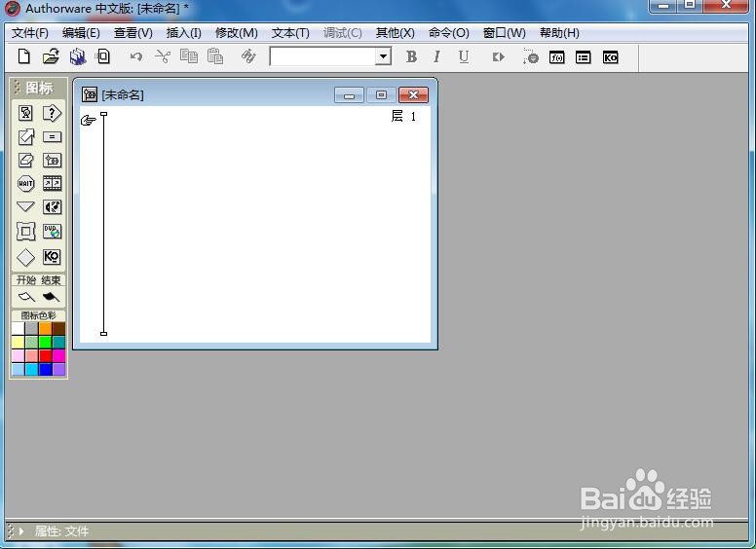Pick the red icon color swatch

46,356
